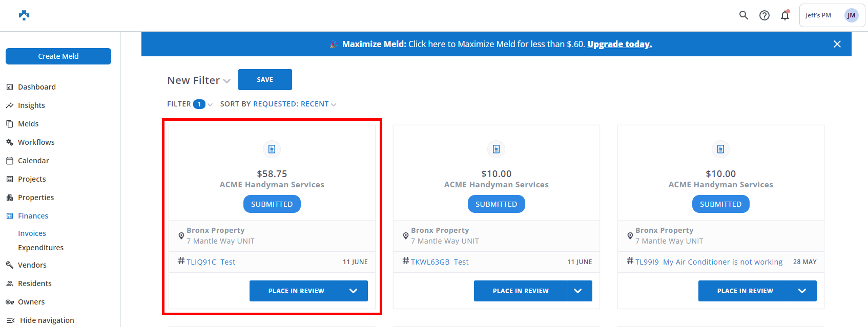The width and height of the screenshot is (868, 327).
Task: Click the JM user avatar
Action: pyautogui.click(x=851, y=15)
